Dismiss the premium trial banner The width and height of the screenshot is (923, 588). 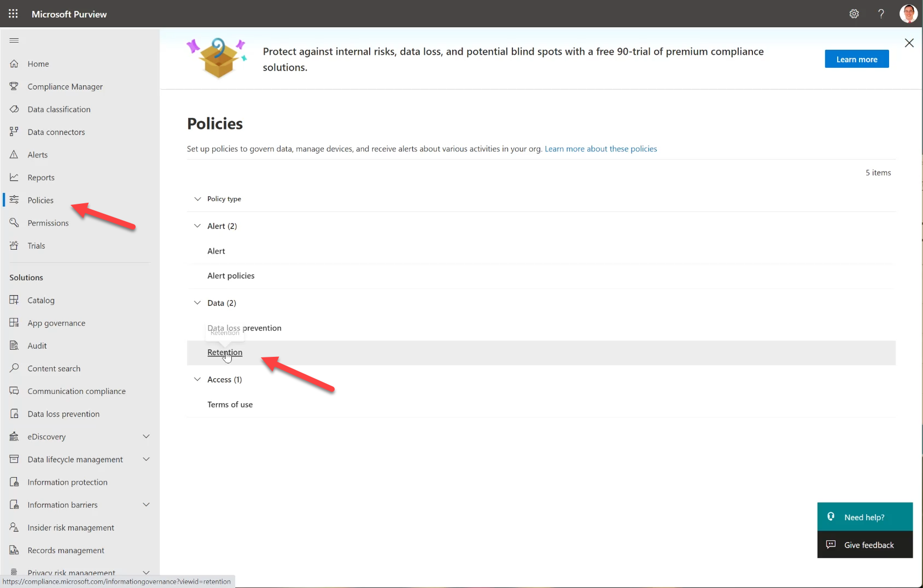pos(909,43)
